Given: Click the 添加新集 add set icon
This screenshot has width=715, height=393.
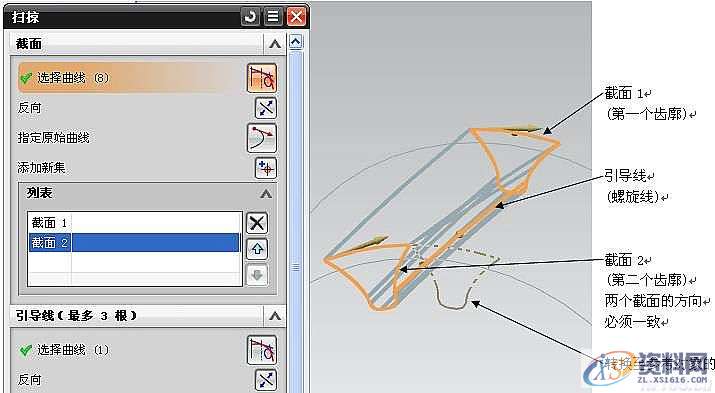Looking at the screenshot, I should click(x=265, y=168).
